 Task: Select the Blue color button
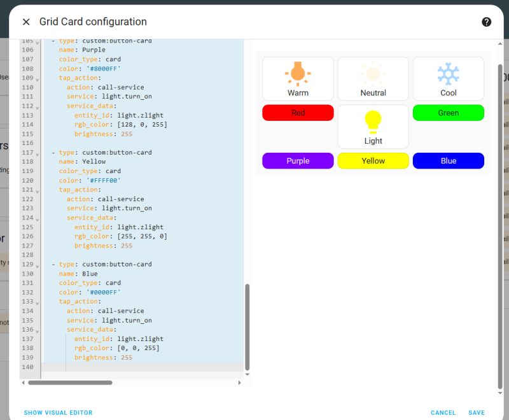pos(449,160)
